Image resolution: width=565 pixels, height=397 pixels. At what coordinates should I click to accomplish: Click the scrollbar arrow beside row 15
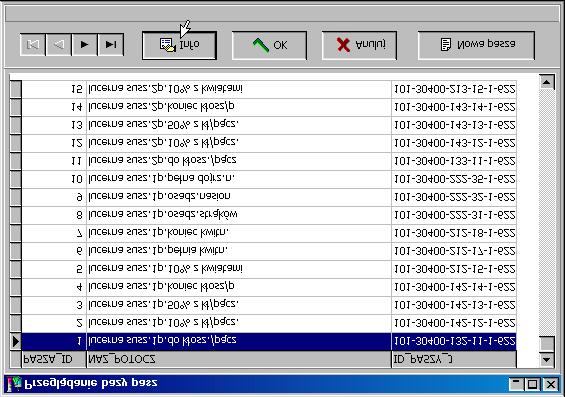click(547, 82)
